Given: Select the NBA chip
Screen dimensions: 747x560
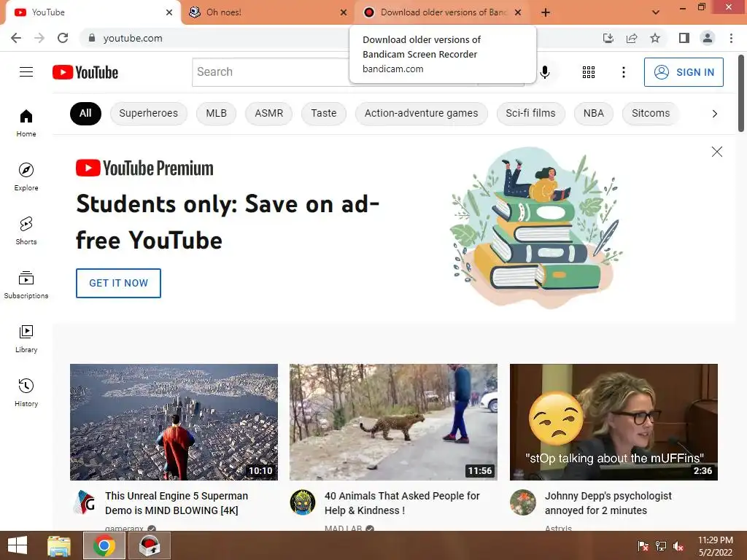Looking at the screenshot, I should click(x=594, y=113).
